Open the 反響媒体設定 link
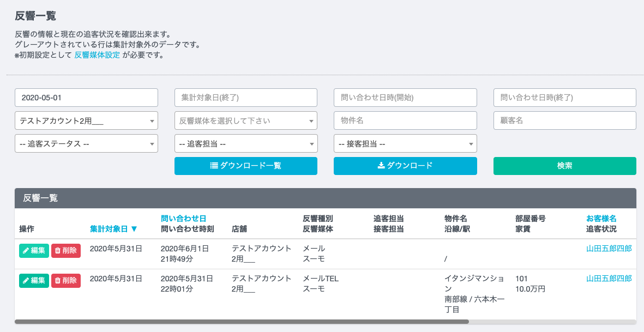The image size is (644, 332). pos(98,55)
